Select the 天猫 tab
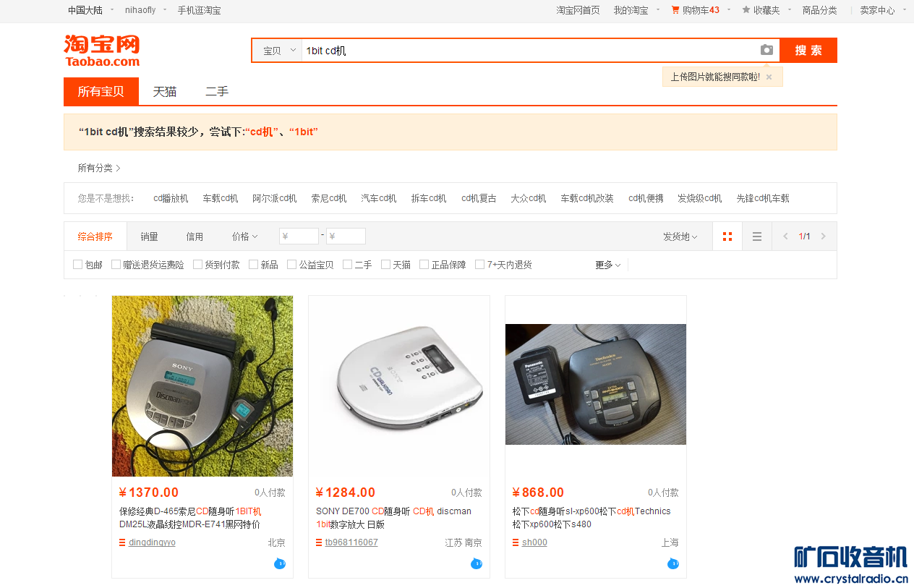The height and width of the screenshot is (588, 914). coord(165,92)
